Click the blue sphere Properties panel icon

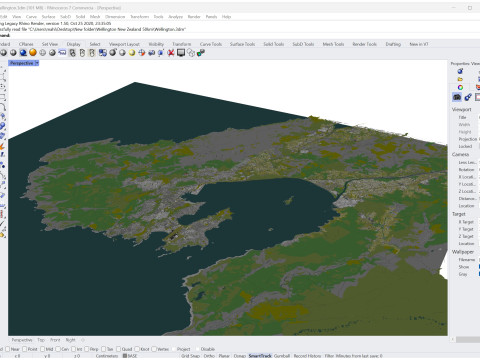[460, 71]
